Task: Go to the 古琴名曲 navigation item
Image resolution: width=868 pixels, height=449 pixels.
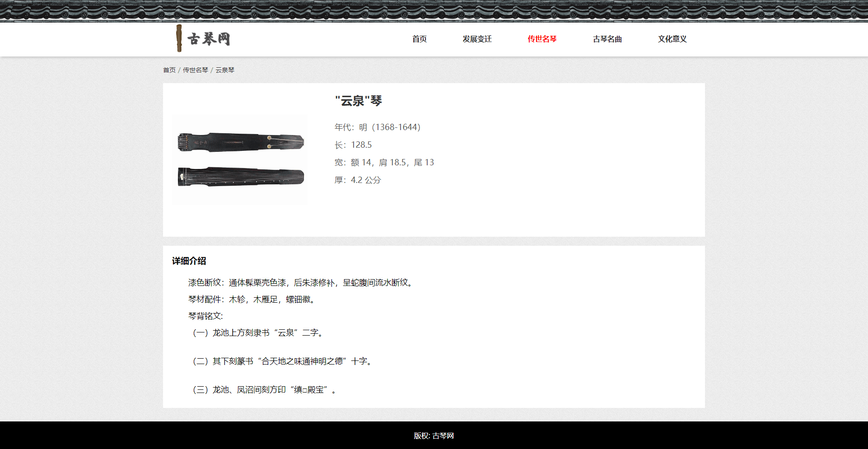Action: coord(607,39)
